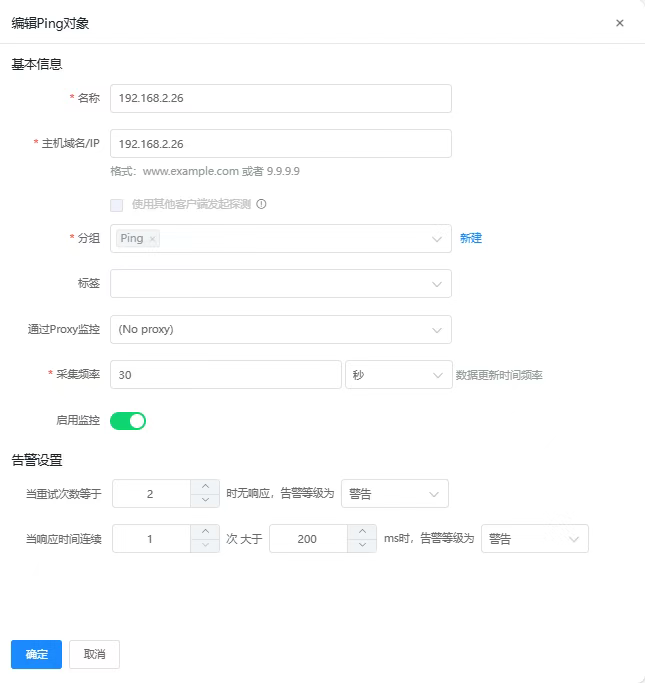Viewport: 645px width, 683px height.
Task: Open the seconds (秒) unit dropdown
Action: click(397, 375)
